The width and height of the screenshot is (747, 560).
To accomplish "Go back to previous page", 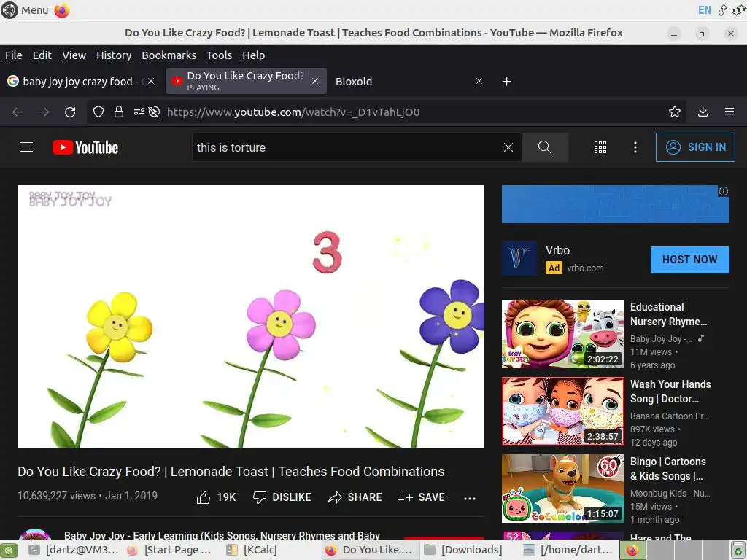I will click(x=18, y=112).
